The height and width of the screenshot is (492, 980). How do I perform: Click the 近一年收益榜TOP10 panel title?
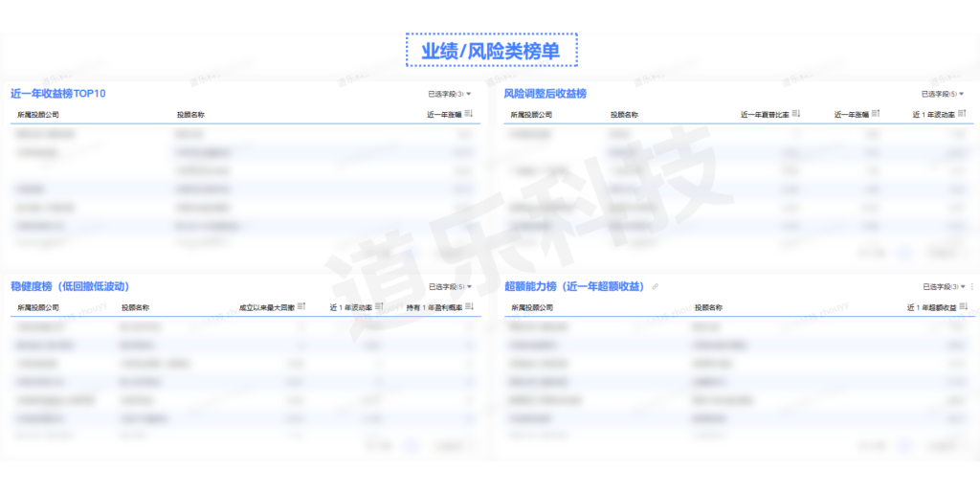[x=57, y=94]
